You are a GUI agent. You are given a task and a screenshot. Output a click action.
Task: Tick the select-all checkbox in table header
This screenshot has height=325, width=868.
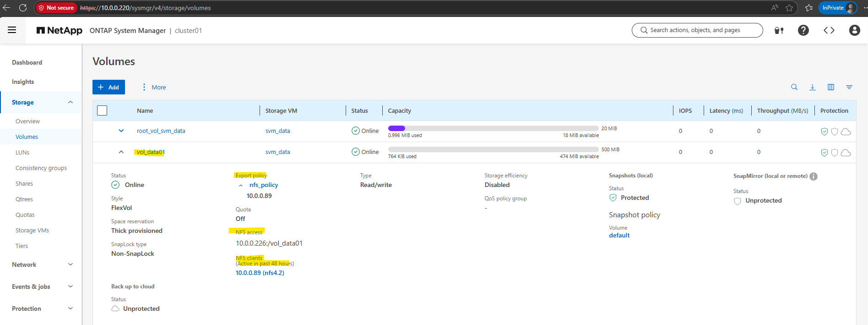(x=102, y=110)
